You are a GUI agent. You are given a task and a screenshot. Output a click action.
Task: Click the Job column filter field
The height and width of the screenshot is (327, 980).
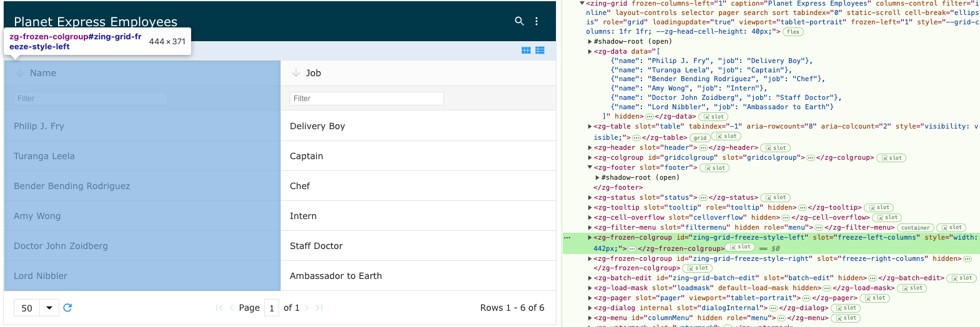(x=367, y=99)
